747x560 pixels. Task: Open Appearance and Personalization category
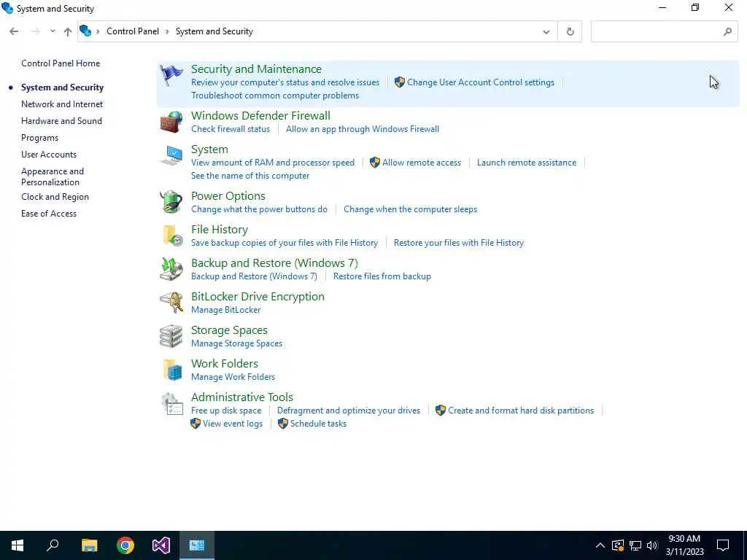53,176
